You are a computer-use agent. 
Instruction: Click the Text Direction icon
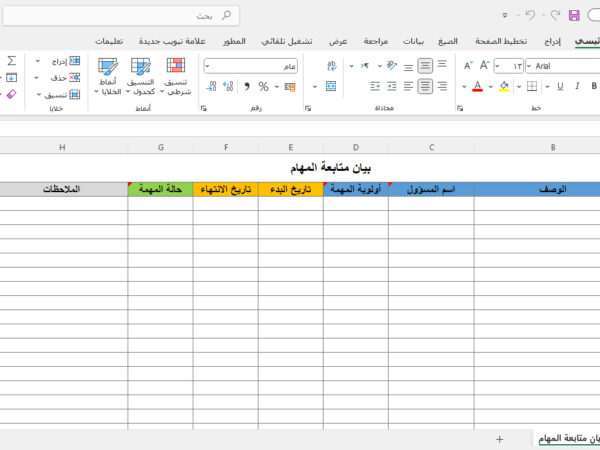coord(365,66)
